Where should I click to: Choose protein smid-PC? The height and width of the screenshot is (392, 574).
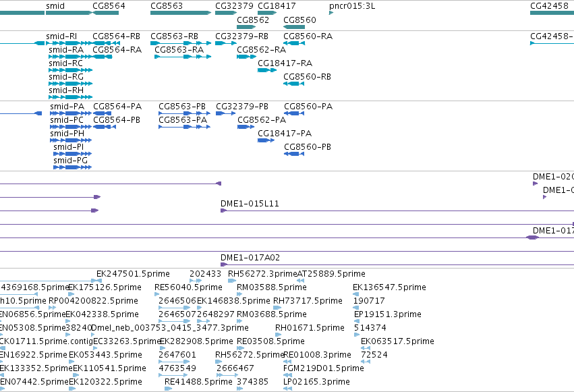point(67,120)
